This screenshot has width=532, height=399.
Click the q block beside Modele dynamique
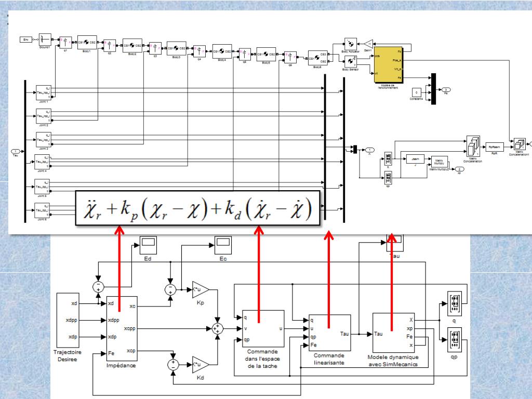tap(454, 303)
